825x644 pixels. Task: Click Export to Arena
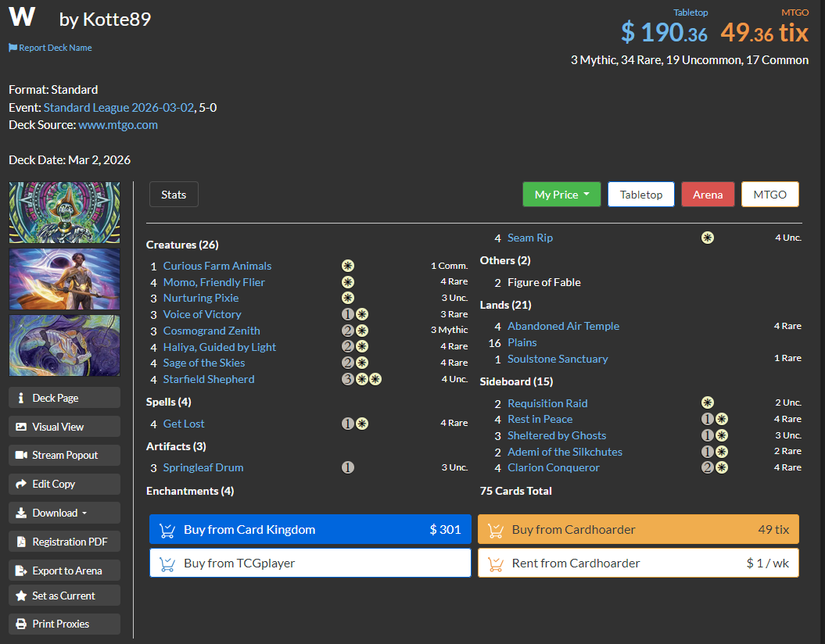point(64,571)
